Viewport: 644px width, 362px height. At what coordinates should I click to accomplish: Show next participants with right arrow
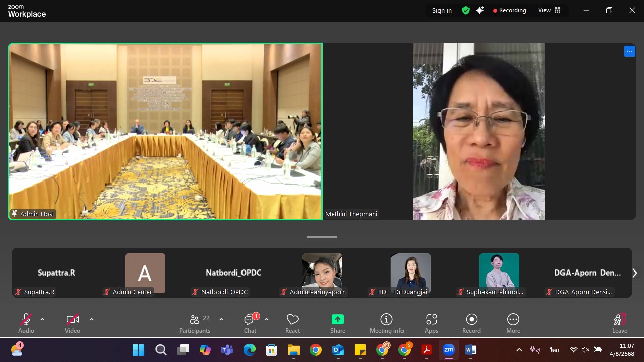(x=634, y=273)
